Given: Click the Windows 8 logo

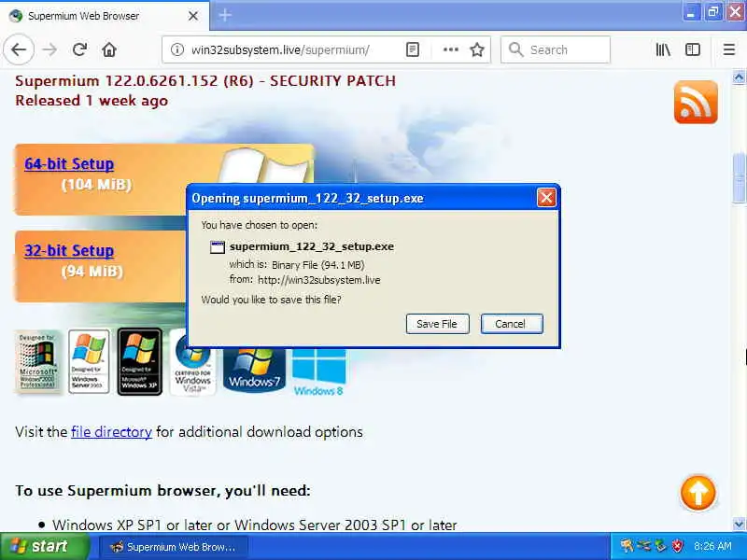Looking at the screenshot, I should [x=318, y=371].
